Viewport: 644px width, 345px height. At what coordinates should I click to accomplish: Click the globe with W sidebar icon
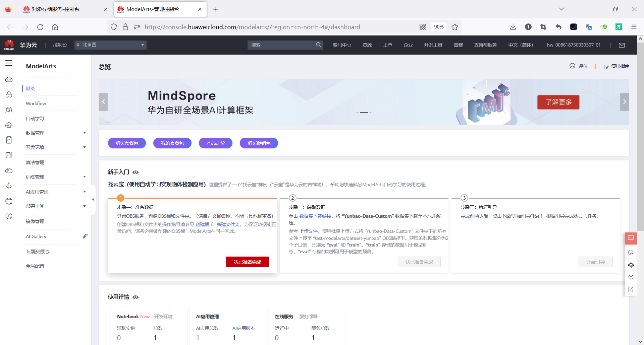(x=9, y=201)
